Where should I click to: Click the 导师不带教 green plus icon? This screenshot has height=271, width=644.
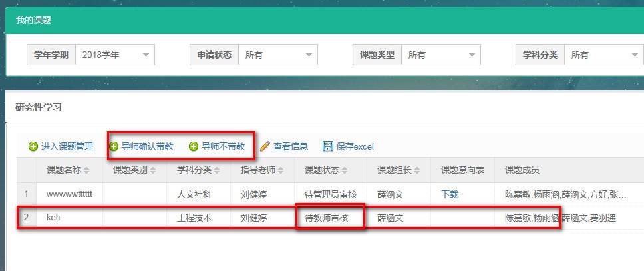(x=194, y=146)
